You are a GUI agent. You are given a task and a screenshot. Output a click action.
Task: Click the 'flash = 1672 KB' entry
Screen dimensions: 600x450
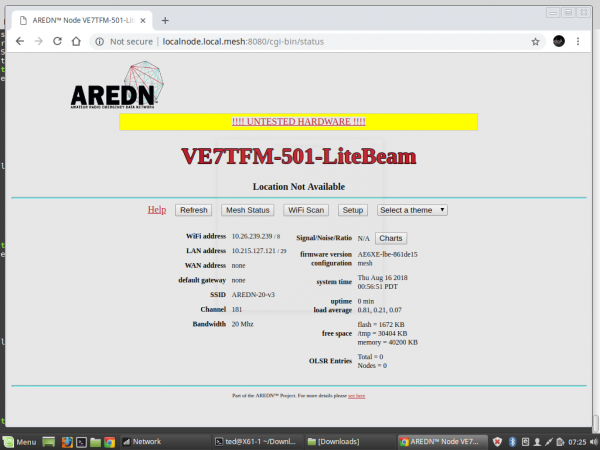(x=381, y=324)
